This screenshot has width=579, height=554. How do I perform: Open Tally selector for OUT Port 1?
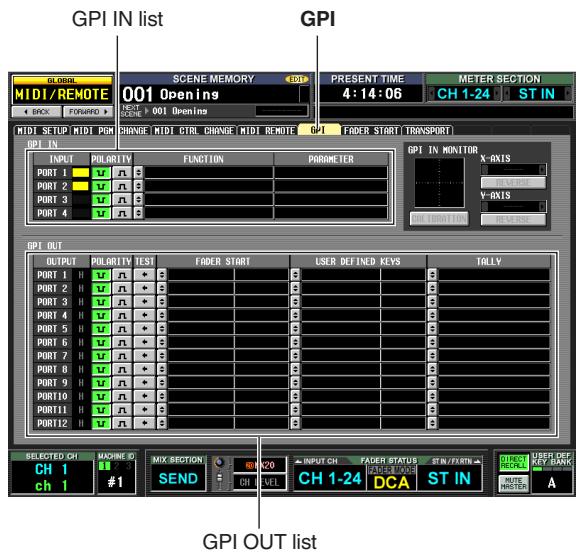[432, 275]
